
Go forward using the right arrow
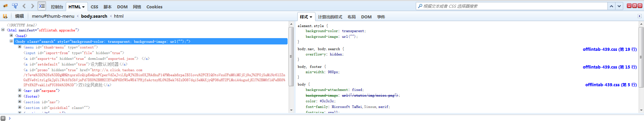(x=32, y=6)
